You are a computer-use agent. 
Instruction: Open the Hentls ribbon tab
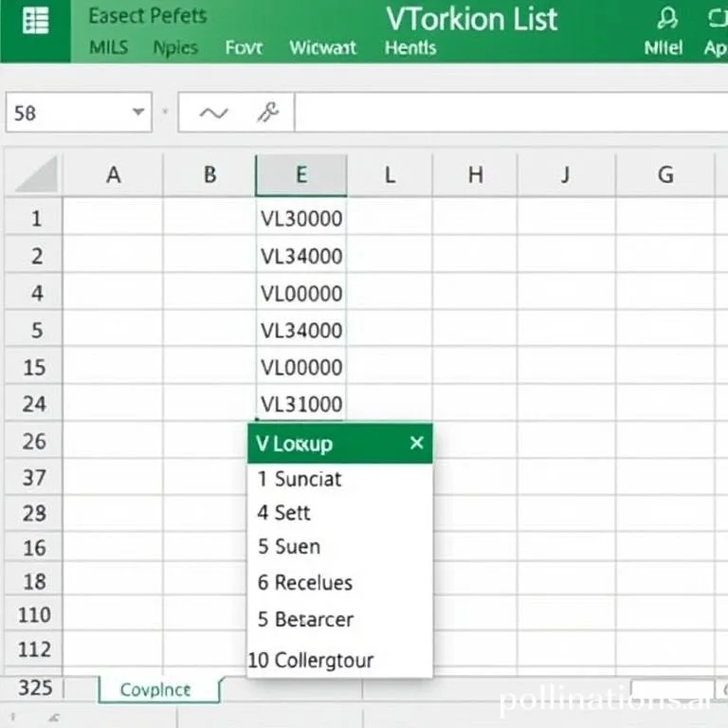[410, 47]
